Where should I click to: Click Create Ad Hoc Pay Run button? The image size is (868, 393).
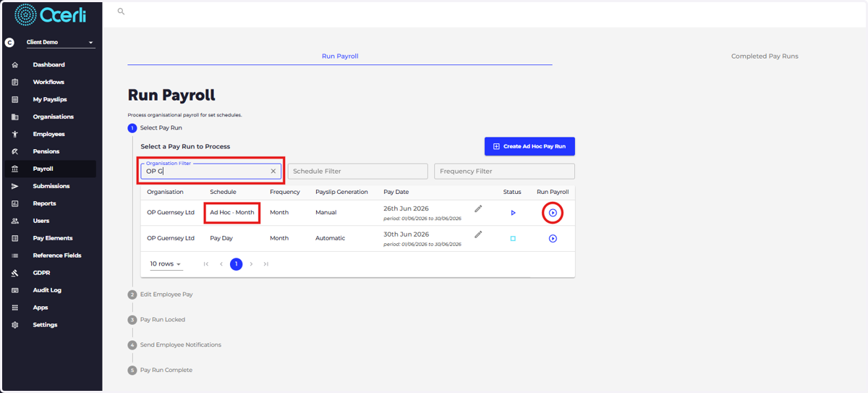pyautogui.click(x=529, y=146)
